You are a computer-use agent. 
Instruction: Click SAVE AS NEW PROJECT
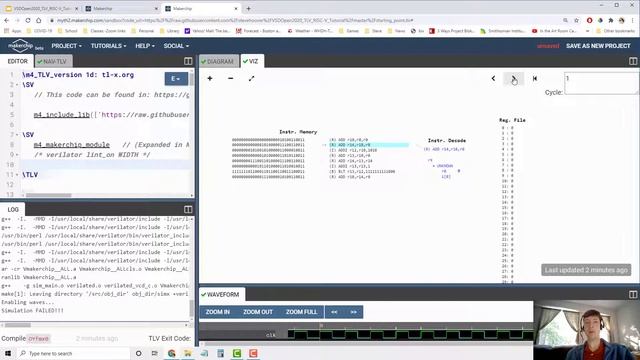[x=598, y=46]
